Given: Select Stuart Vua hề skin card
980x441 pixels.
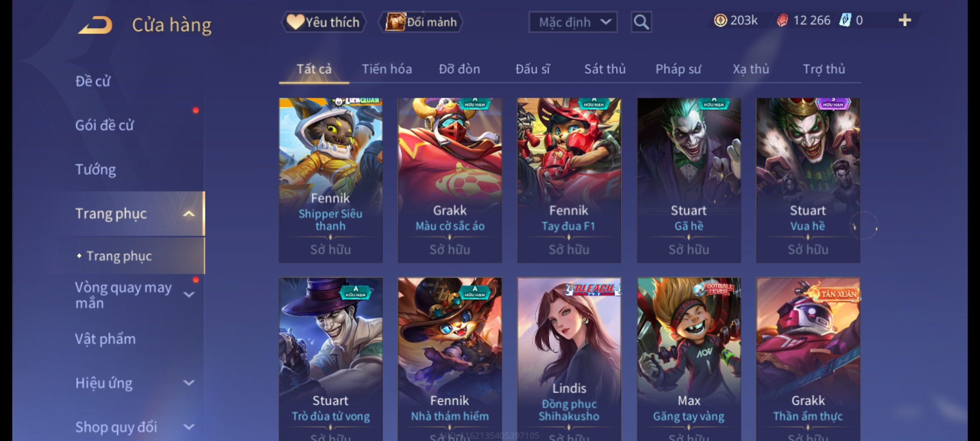Looking at the screenshot, I should click(808, 180).
